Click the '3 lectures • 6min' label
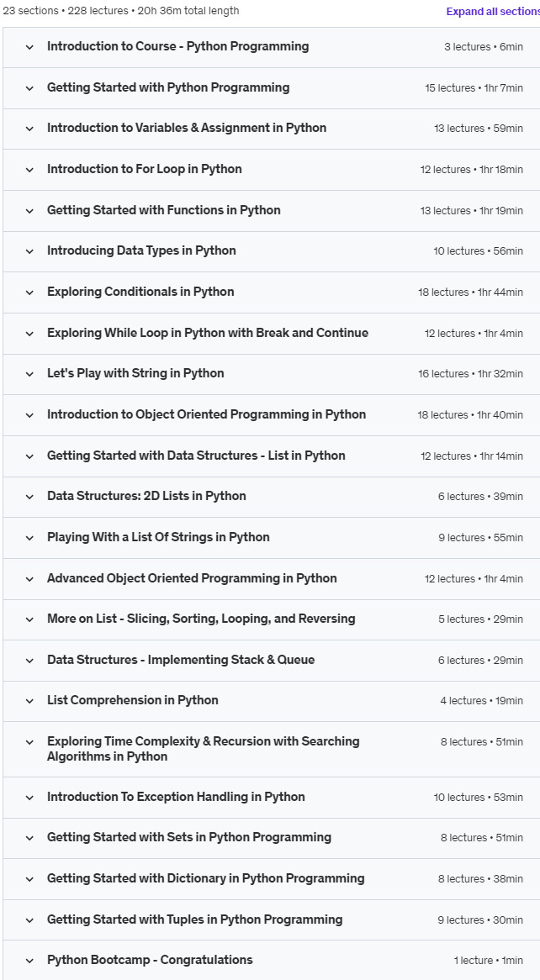 [484, 47]
